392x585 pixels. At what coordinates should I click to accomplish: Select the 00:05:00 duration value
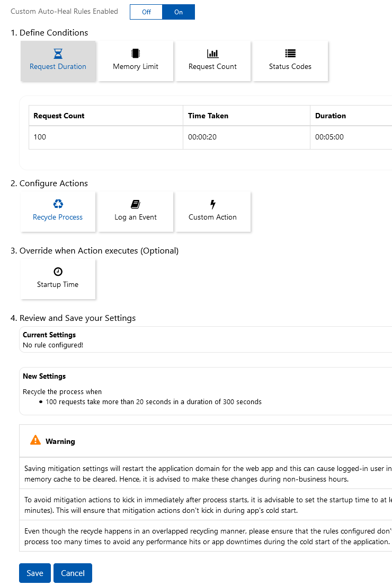tap(329, 137)
